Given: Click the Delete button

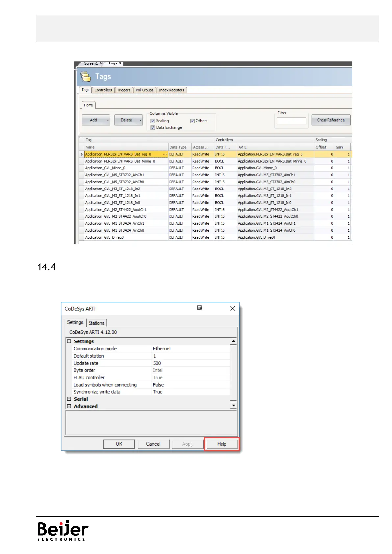Looking at the screenshot, I should [126, 120].
